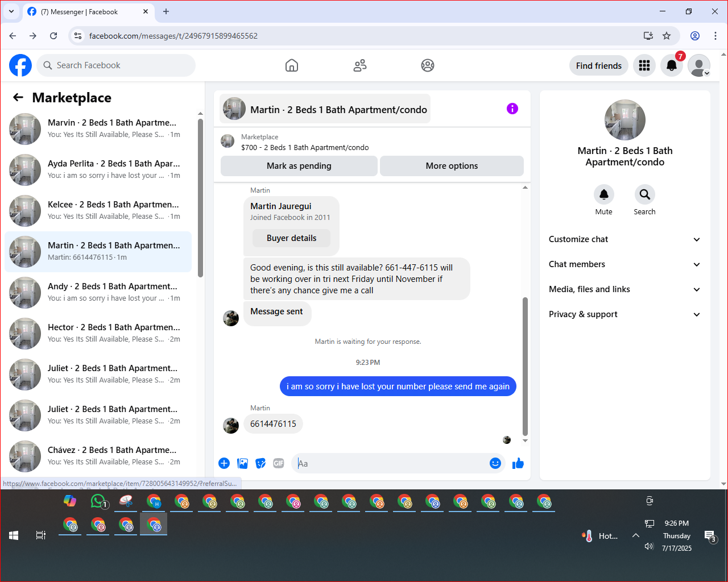Viewport: 728px width, 582px height.
Task: Go back using the Marketplace back arrow
Action: tap(18, 97)
